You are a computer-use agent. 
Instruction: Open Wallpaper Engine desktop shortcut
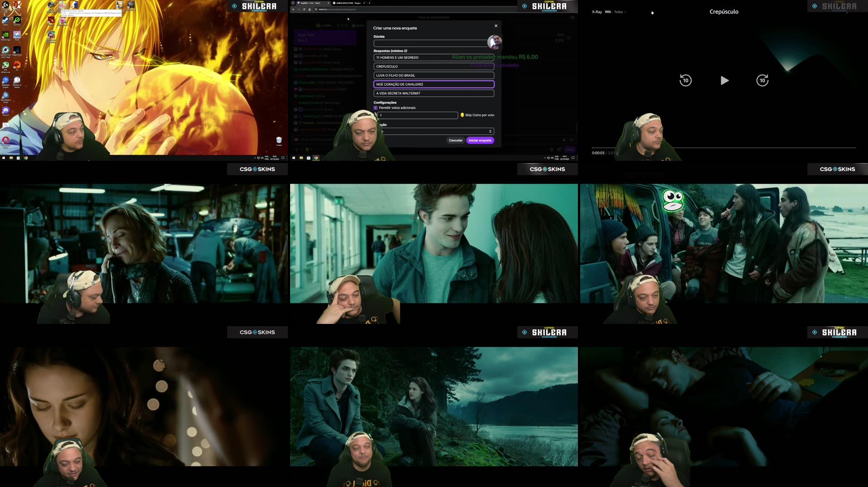(x=5, y=81)
